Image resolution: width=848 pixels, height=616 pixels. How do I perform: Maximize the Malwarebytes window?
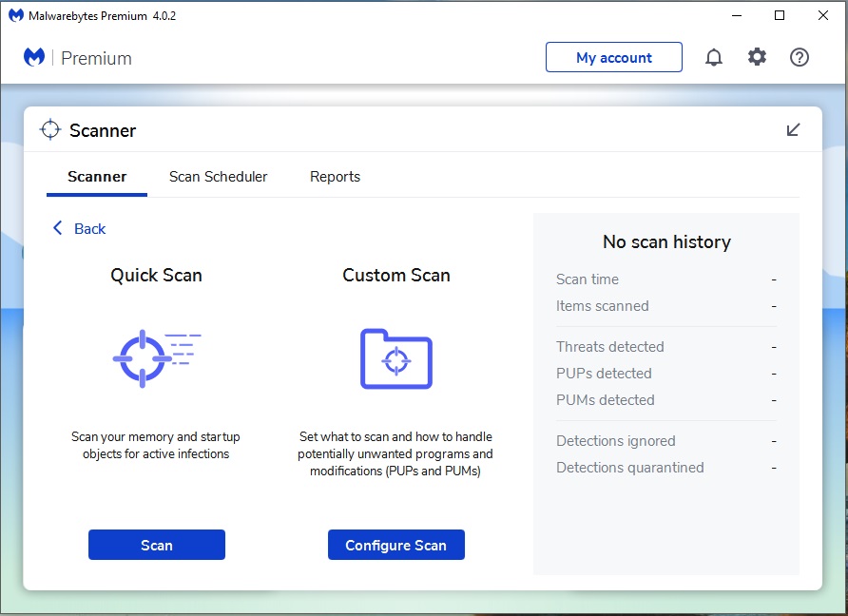coord(780,15)
